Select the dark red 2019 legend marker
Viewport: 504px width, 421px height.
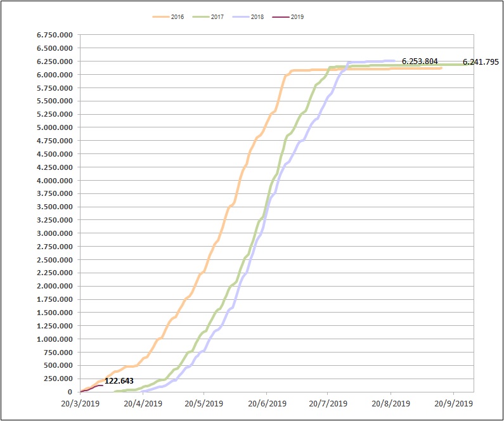click(281, 17)
